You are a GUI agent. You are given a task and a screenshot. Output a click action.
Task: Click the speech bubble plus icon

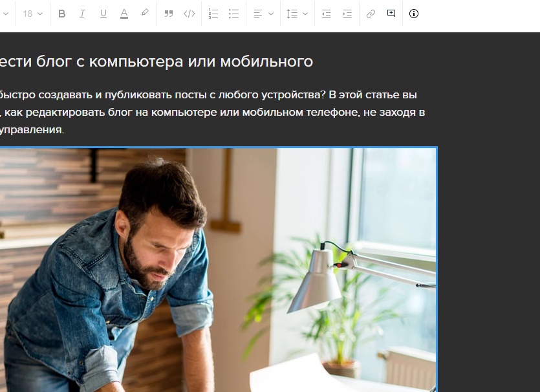tap(391, 14)
